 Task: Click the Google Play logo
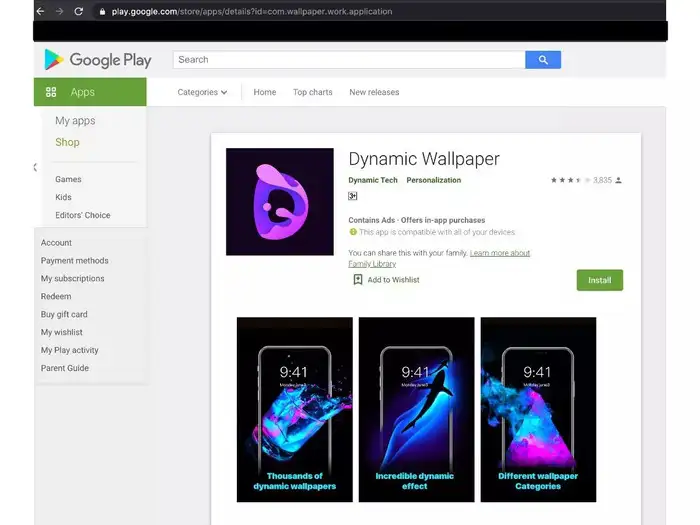coord(97,60)
